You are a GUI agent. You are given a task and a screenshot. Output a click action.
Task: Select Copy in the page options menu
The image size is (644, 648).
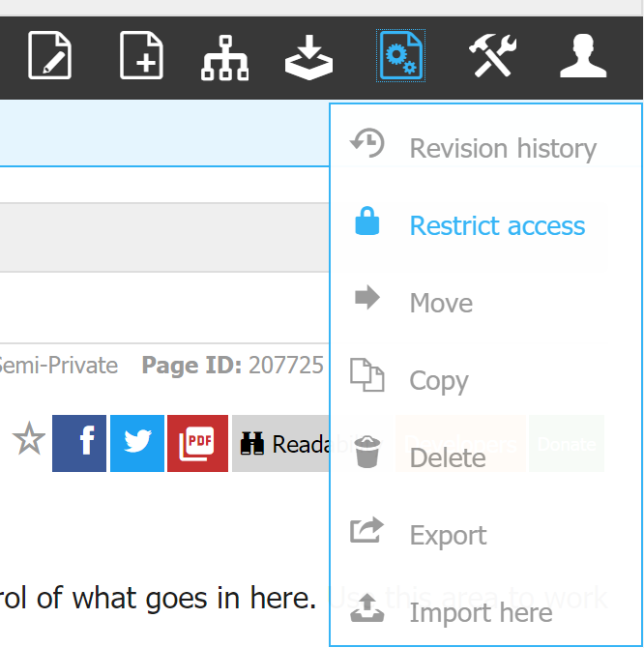(438, 381)
